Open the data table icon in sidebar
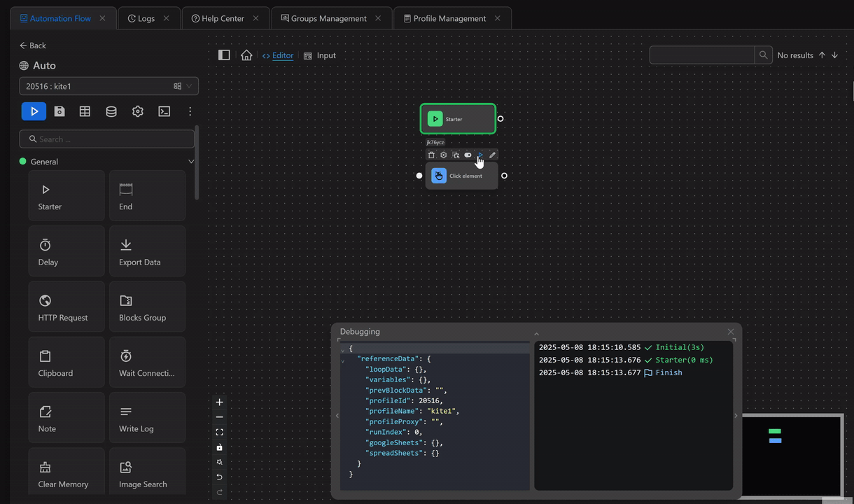Image resolution: width=854 pixels, height=504 pixels. (85, 111)
